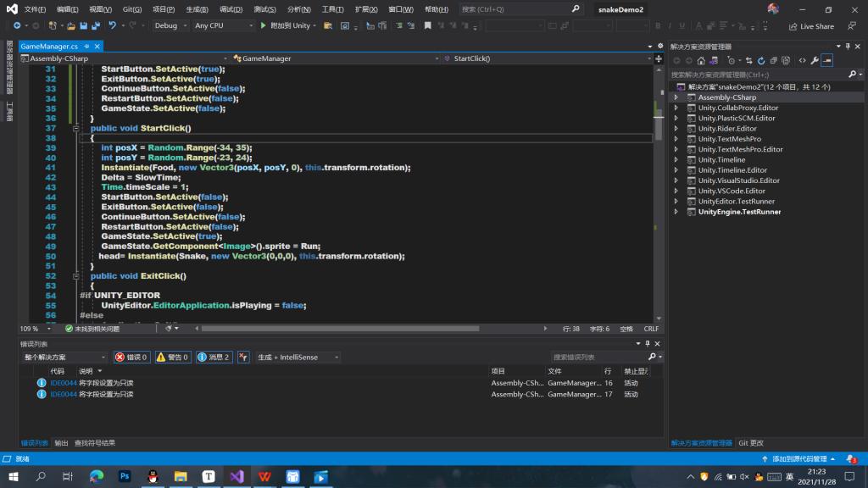The width and height of the screenshot is (868, 488).
Task: Open the 调试(D) menu
Action: [231, 9]
